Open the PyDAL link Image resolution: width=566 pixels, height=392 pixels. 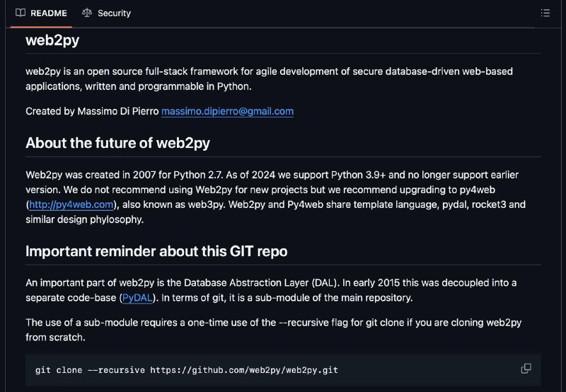(x=137, y=298)
